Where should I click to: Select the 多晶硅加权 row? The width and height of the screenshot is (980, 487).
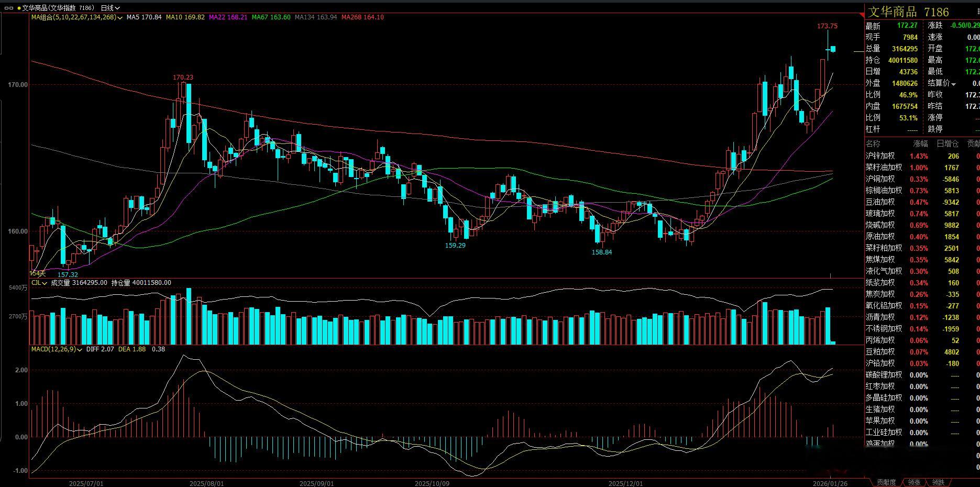click(922, 398)
